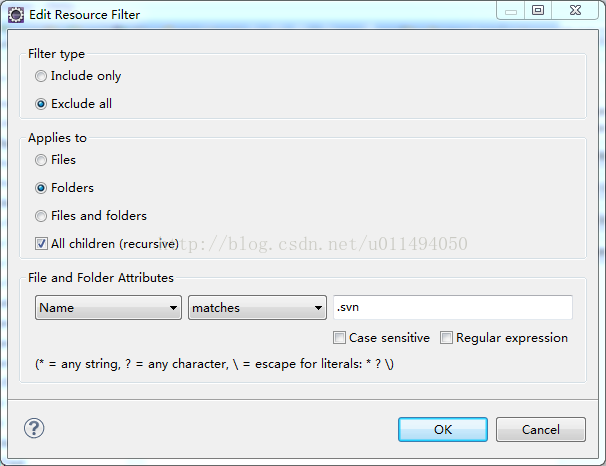Screen dimensions: 606x466
Task: Open help with the question mark icon
Action: [34, 428]
